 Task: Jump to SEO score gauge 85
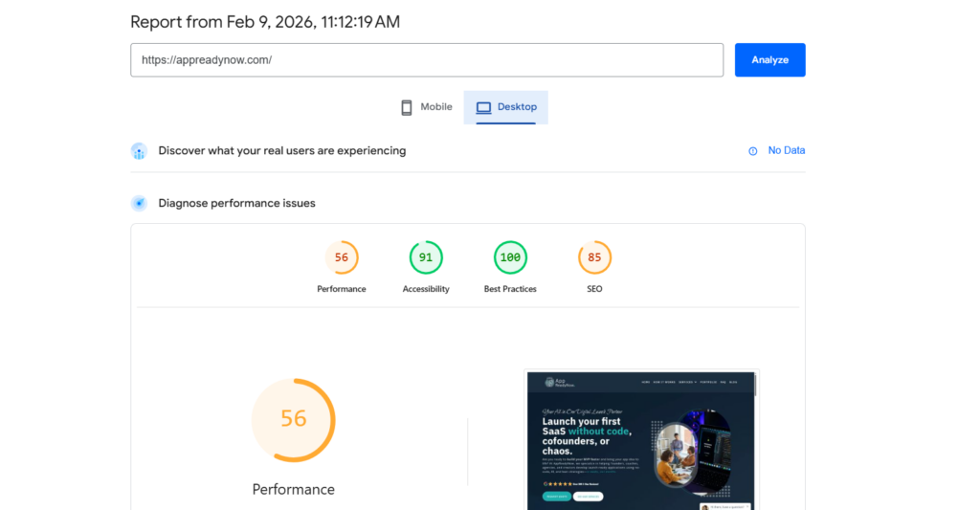[x=594, y=257]
